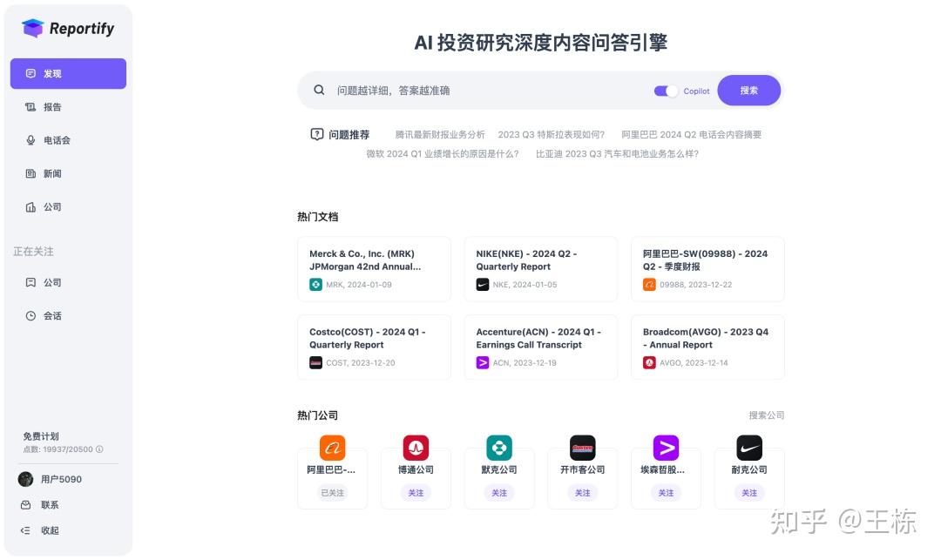This screenshot has width=941, height=560.
Task: Open the NIKE 2024 Q2 Quarterly Report card
Action: [x=540, y=268]
